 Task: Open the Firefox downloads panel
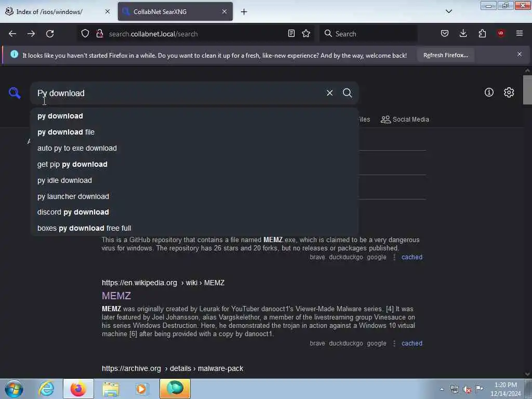point(463,33)
